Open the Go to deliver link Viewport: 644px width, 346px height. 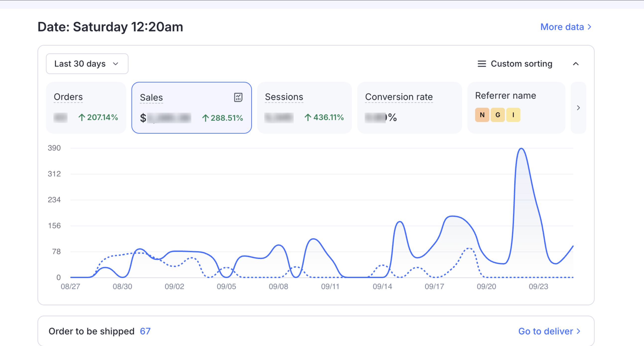tap(549, 331)
